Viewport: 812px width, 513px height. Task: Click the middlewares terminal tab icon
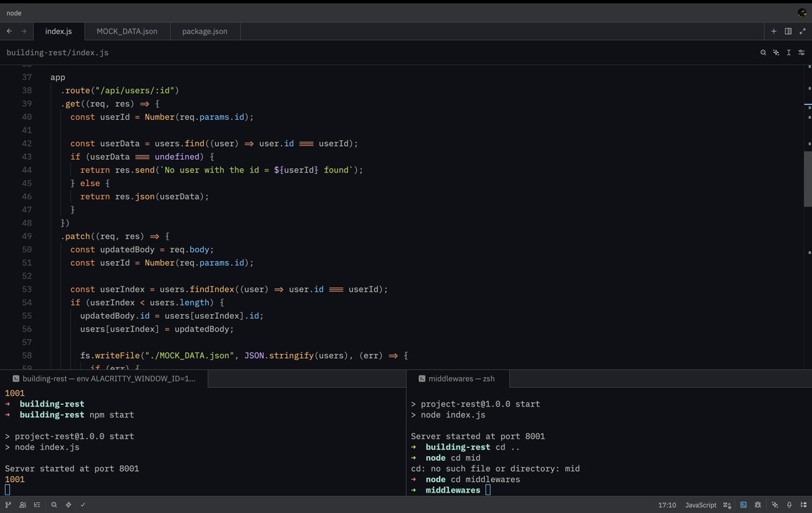[x=421, y=378]
